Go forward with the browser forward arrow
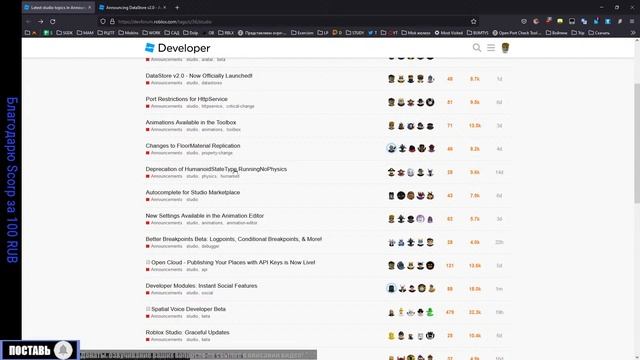The height and width of the screenshot is (360, 640). tap(40, 21)
